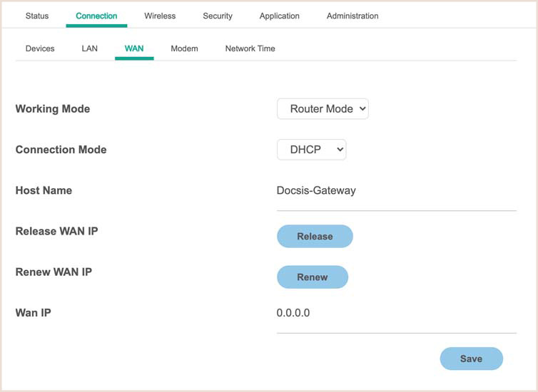Switch to the Wireless tab
Viewport: 538px width, 392px height.
tap(160, 16)
